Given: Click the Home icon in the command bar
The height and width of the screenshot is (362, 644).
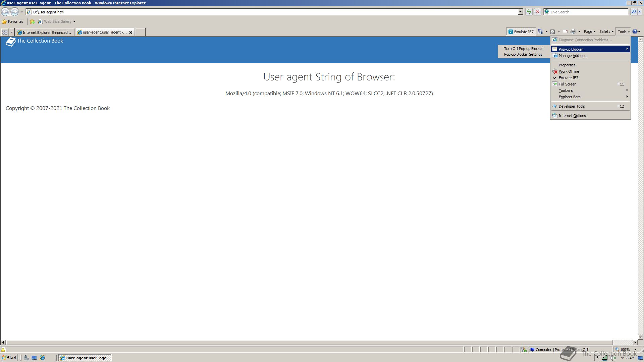Looking at the screenshot, I should coord(540,32).
